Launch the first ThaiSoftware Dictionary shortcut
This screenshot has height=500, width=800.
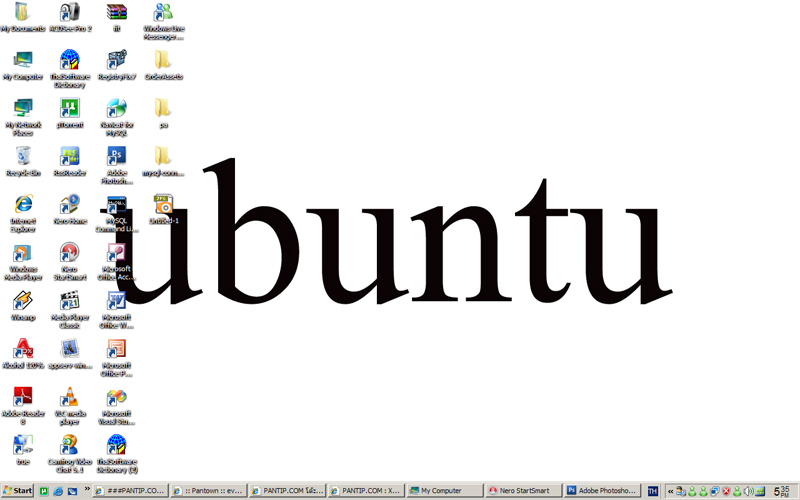coord(70,69)
